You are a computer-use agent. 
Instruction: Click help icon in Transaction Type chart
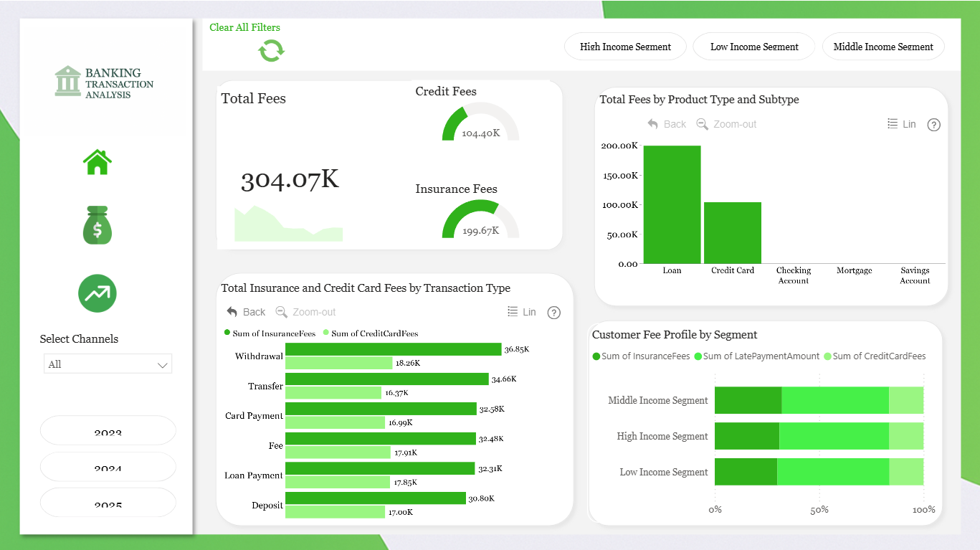pyautogui.click(x=553, y=313)
